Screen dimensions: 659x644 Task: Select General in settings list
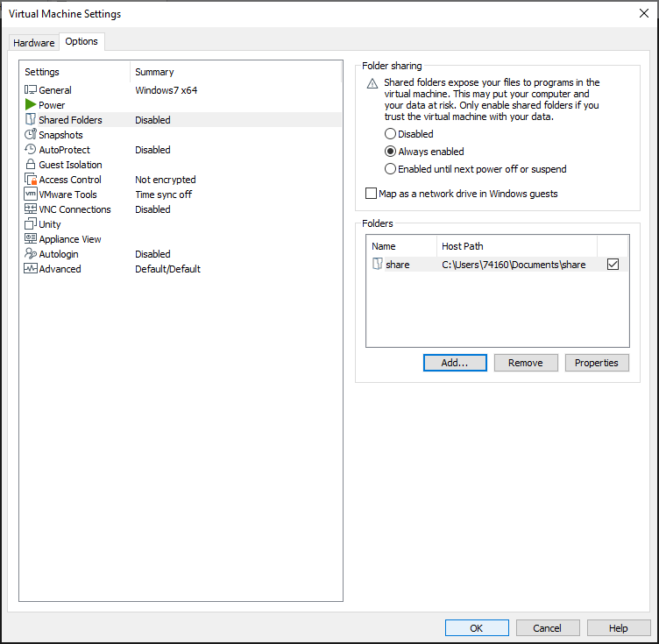pyautogui.click(x=55, y=90)
